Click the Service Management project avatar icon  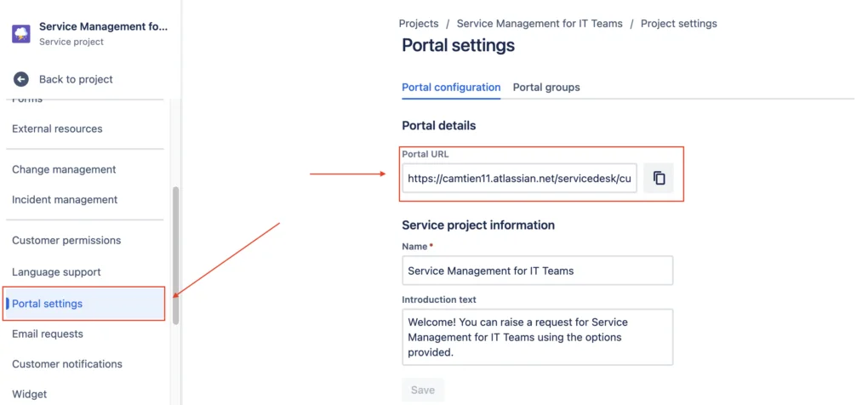point(21,34)
